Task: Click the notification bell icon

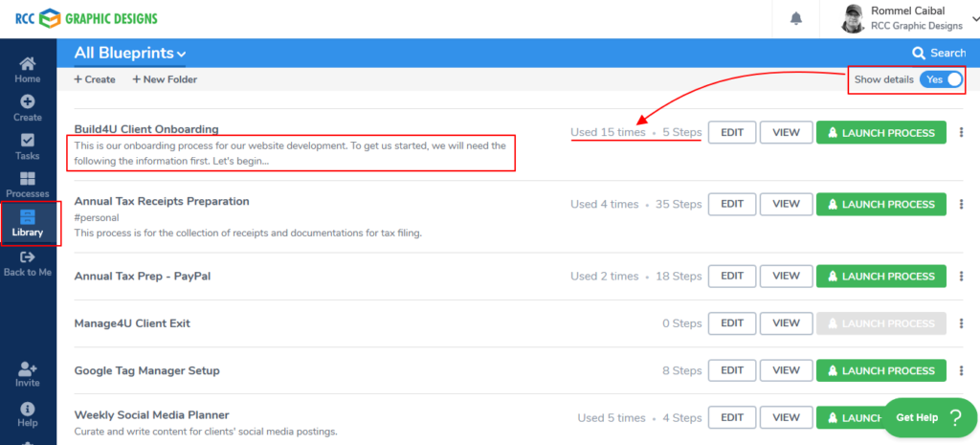Action: tap(795, 19)
